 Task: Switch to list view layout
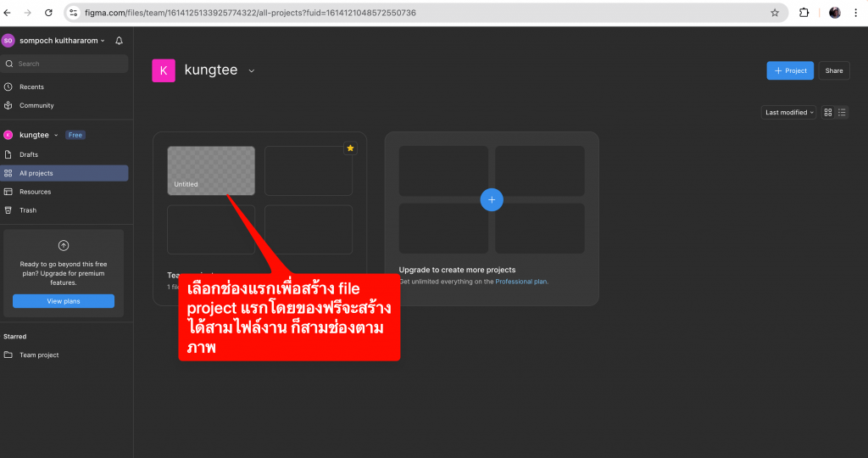coord(841,112)
